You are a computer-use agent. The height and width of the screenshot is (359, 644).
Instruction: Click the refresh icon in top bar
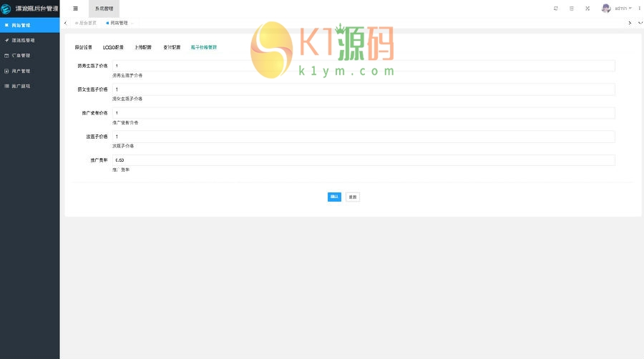point(556,8)
